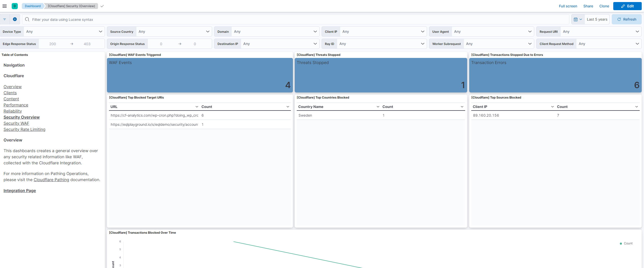Click the add filter plus icon
The height and width of the screenshot is (268, 644).
[x=15, y=19]
